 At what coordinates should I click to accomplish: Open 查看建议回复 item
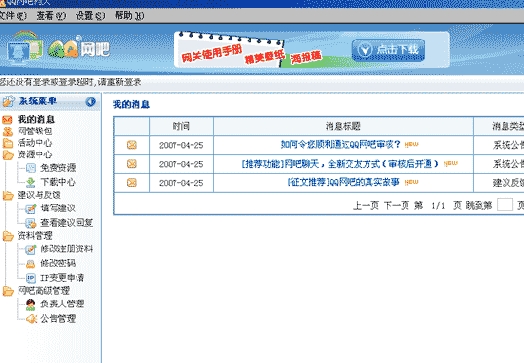pos(67,223)
